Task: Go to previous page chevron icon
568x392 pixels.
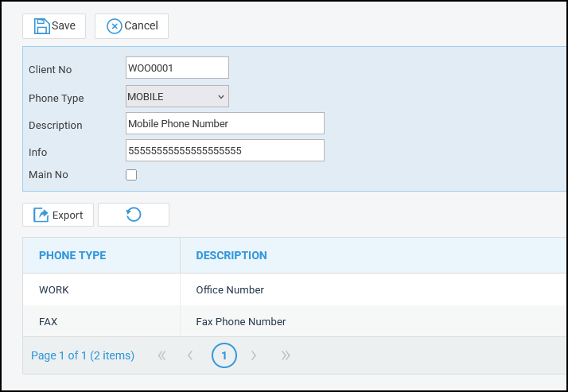Action: point(190,355)
